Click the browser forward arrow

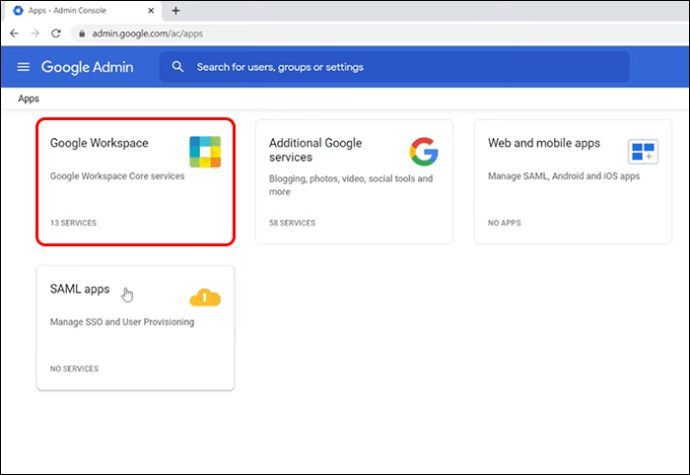tap(35, 33)
